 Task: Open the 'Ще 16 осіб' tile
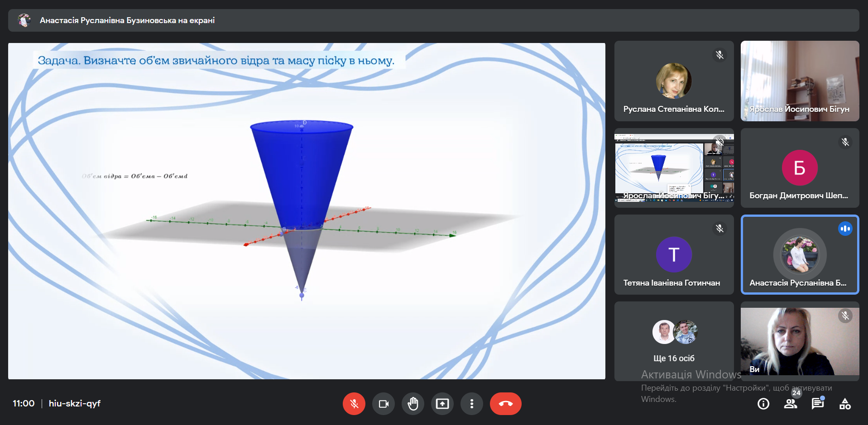tap(674, 341)
